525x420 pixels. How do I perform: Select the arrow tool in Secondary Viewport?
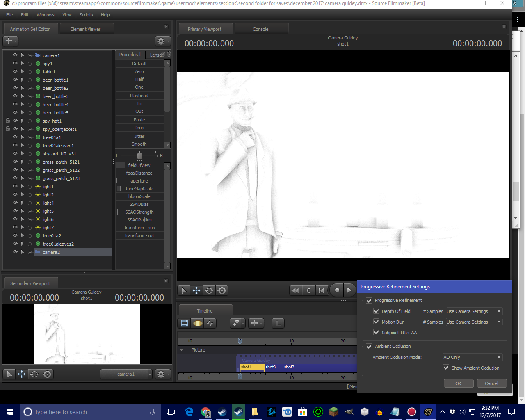click(9, 374)
